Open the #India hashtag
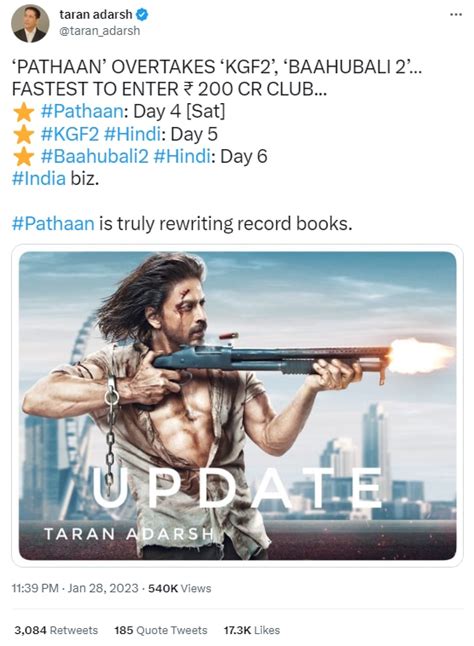 39,178
